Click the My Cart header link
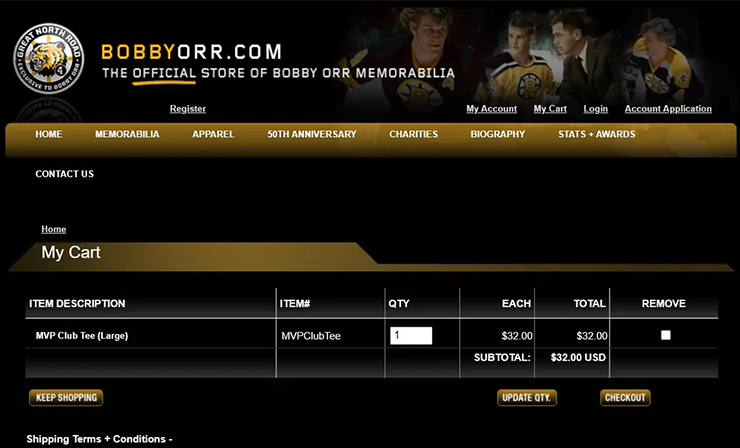This screenshot has height=448, width=740. click(x=550, y=109)
